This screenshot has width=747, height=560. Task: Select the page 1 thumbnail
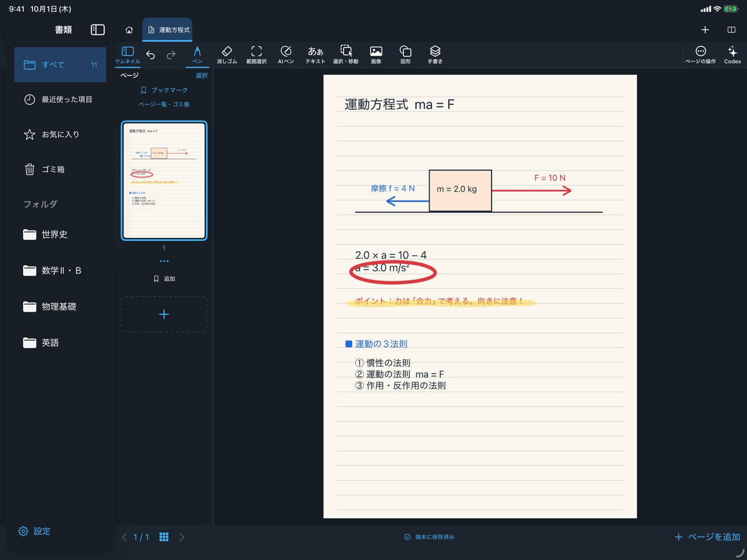[164, 181]
